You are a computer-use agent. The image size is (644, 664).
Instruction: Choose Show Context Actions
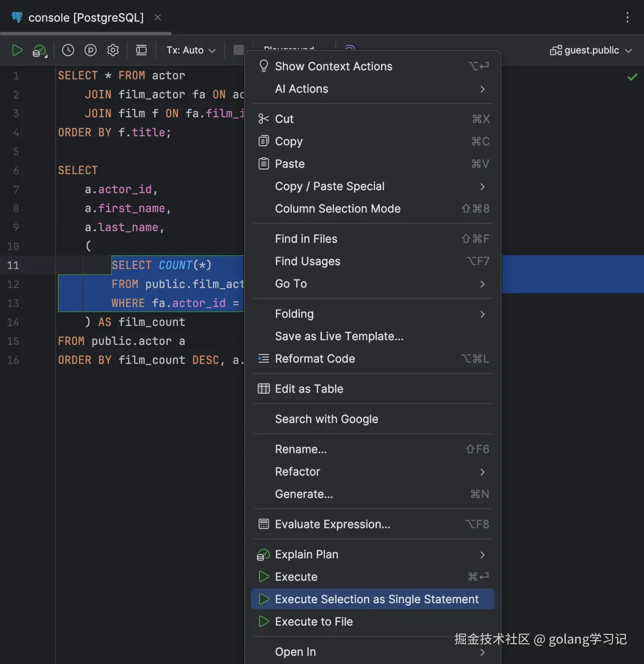pyautogui.click(x=373, y=66)
